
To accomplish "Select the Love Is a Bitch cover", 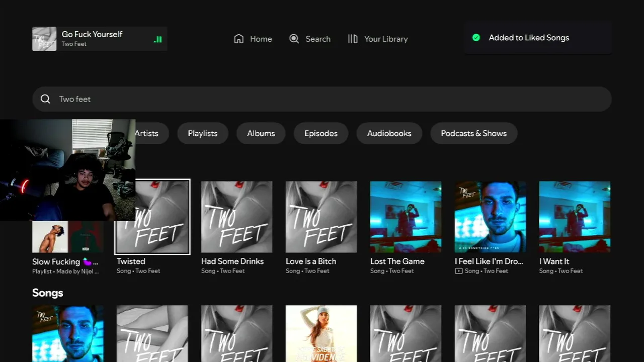I will (x=321, y=217).
